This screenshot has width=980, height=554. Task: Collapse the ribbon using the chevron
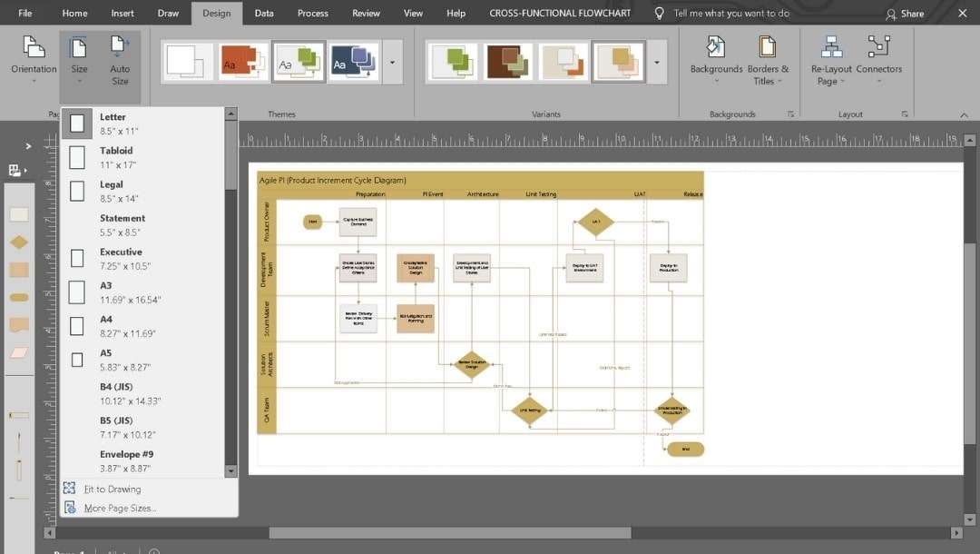964,115
